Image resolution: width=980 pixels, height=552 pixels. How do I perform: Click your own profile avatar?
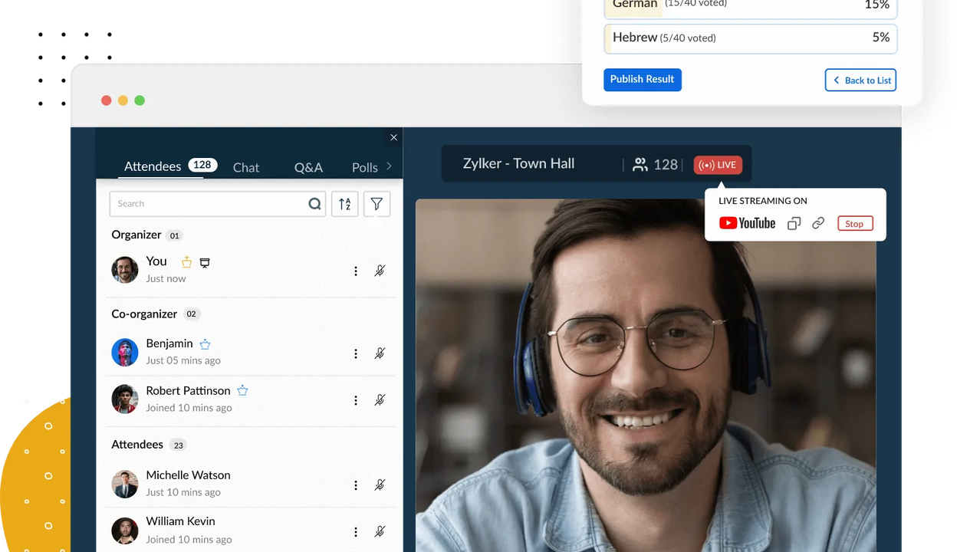pyautogui.click(x=125, y=270)
